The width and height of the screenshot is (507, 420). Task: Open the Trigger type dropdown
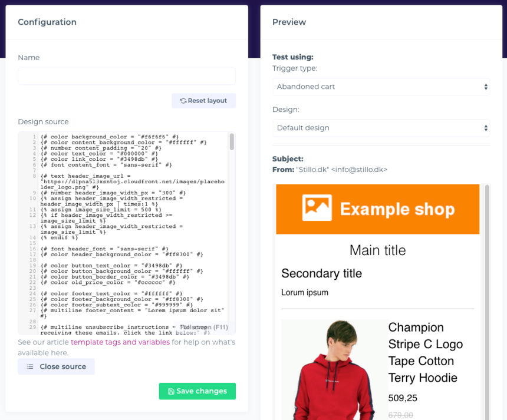tap(381, 87)
